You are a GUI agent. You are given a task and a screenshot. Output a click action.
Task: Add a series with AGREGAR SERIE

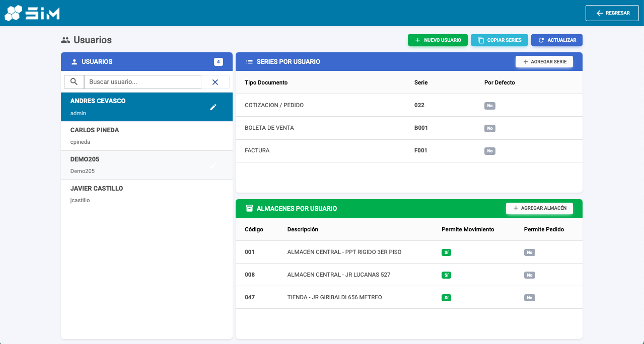pyautogui.click(x=544, y=62)
